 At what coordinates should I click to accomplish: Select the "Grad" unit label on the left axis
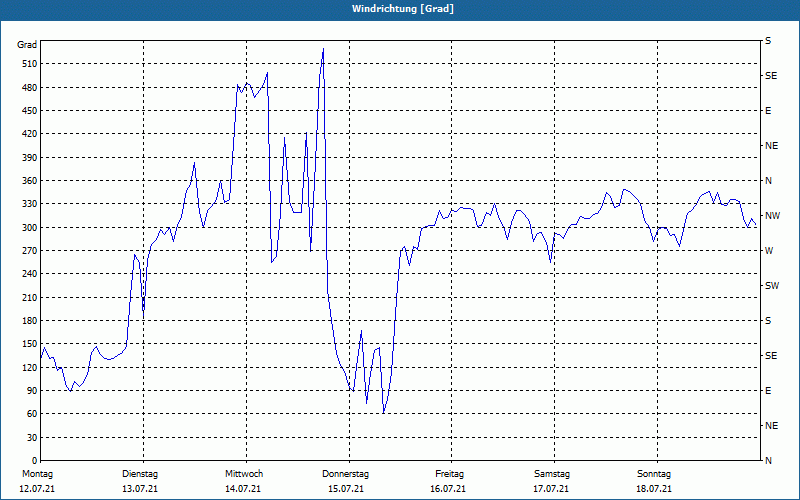27,45
